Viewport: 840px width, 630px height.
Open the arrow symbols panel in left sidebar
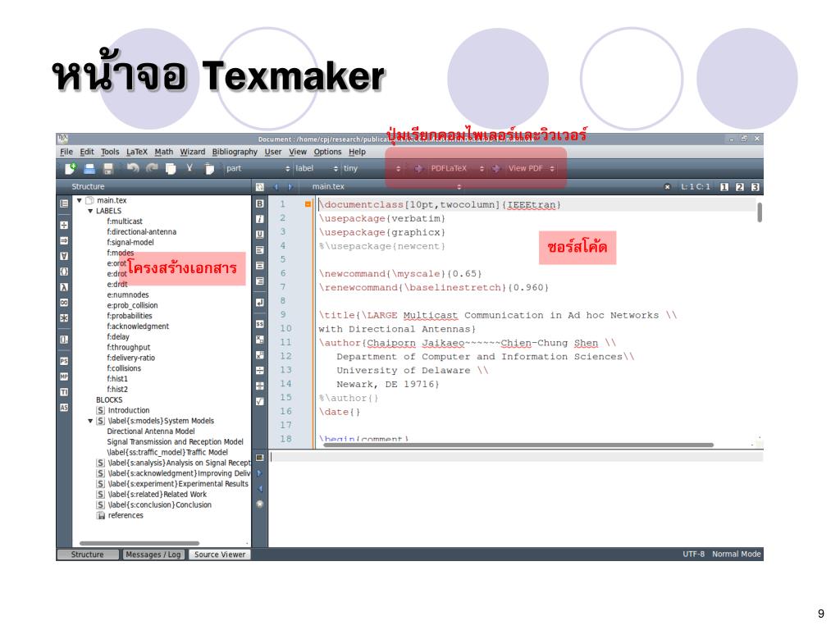coord(64,240)
